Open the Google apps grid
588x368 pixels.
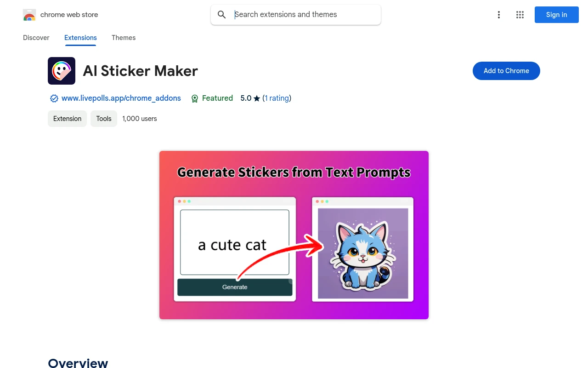[520, 15]
